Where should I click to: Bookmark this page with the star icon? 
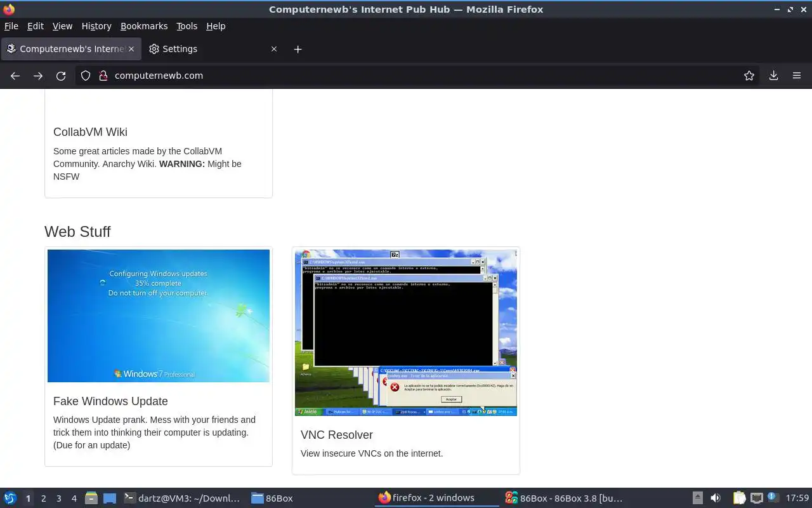[x=749, y=76]
